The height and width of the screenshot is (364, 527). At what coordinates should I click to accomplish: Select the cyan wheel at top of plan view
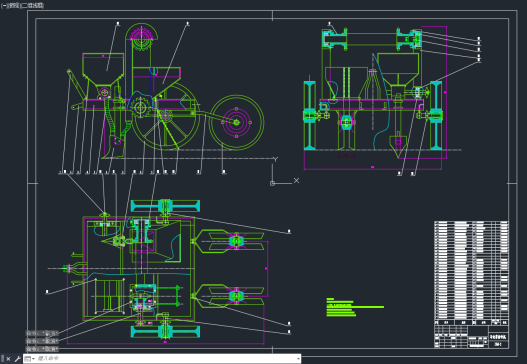tap(165, 206)
